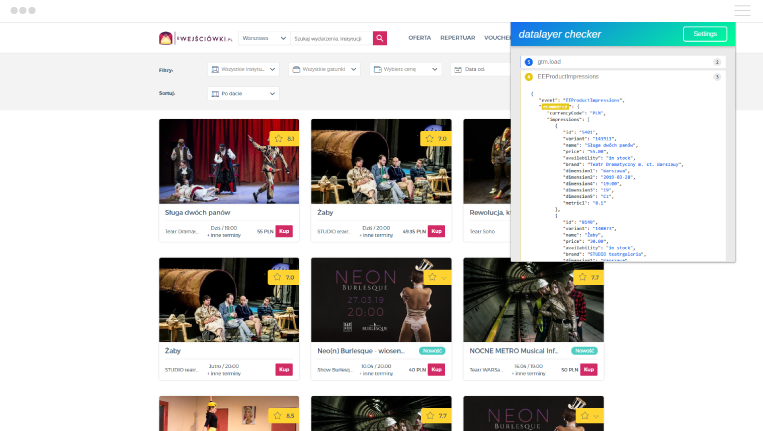The height and width of the screenshot is (431, 763).
Task: Open the NOCNE METRO Musical thumbnail
Action: tap(533, 300)
